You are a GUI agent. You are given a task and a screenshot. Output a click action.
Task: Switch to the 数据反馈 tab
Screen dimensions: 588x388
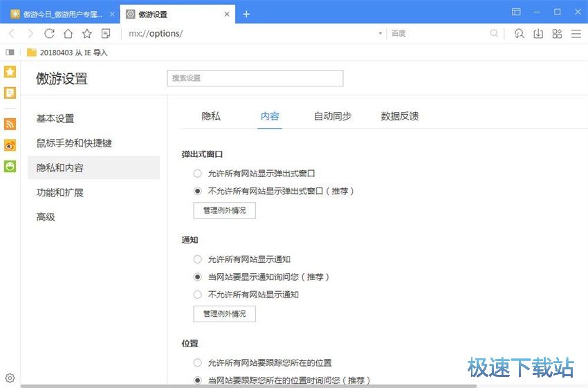pyautogui.click(x=400, y=116)
